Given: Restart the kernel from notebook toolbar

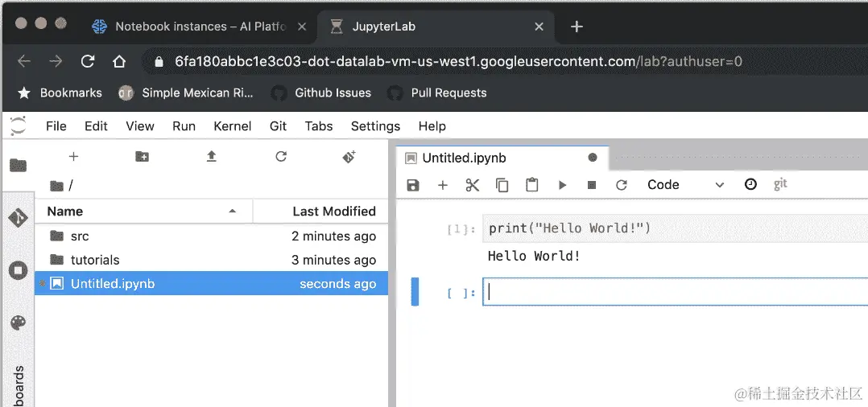Looking at the screenshot, I should pos(621,185).
